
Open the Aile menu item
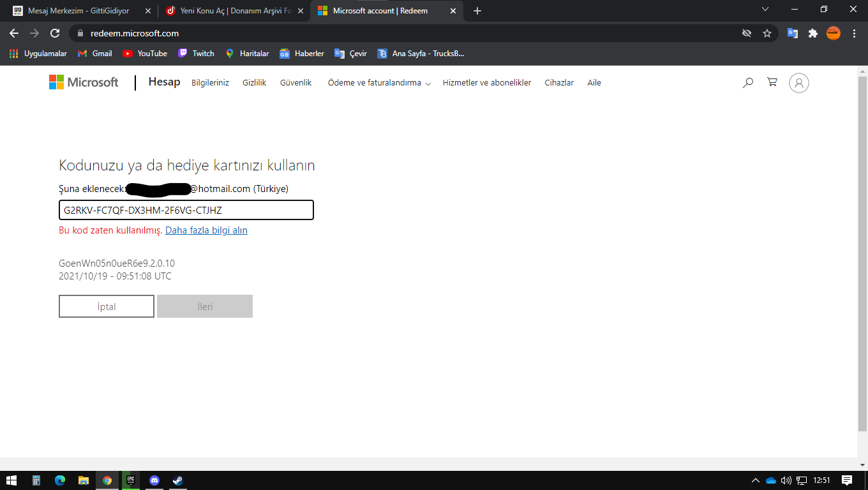tap(594, 83)
